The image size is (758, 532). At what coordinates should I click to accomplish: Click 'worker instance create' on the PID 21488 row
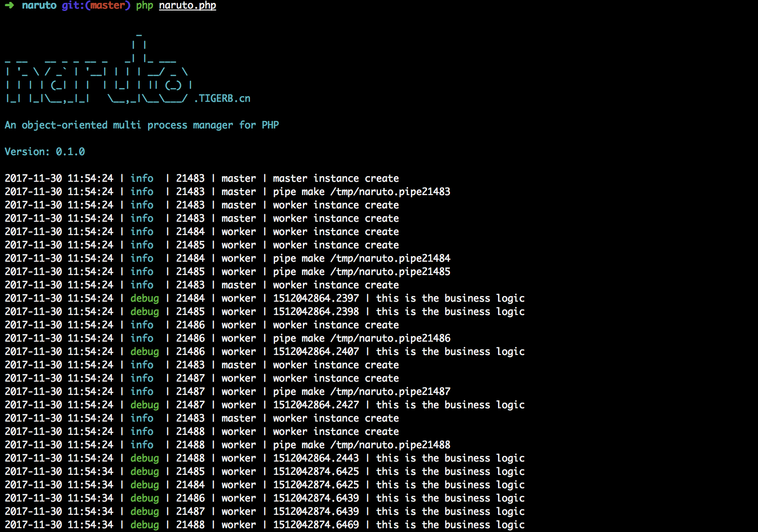[x=336, y=432]
